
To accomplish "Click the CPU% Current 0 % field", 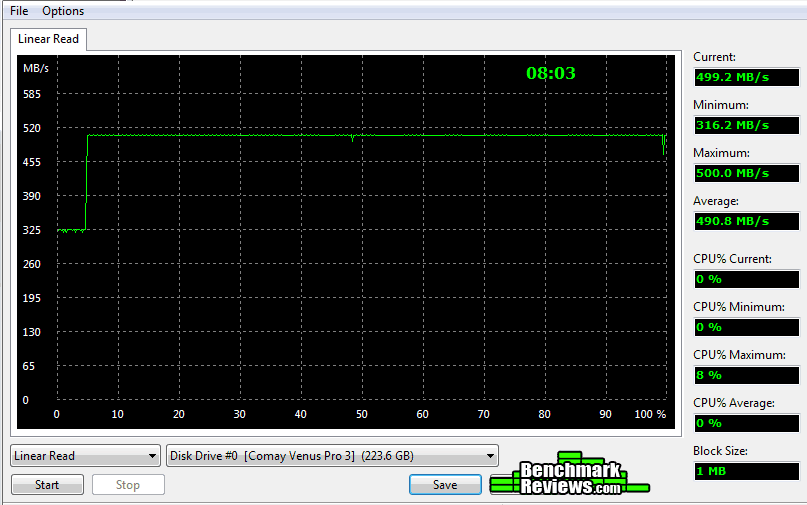I will (x=746, y=280).
